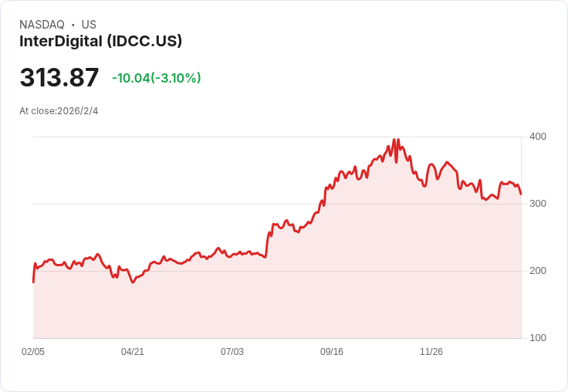Click the 200 price axis label
The height and width of the screenshot is (392, 568).
538,271
